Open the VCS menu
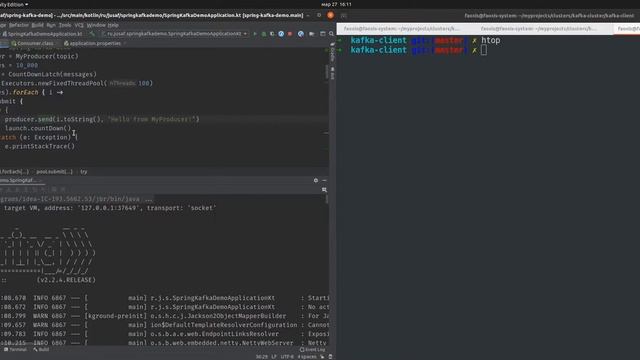 (79, 25)
